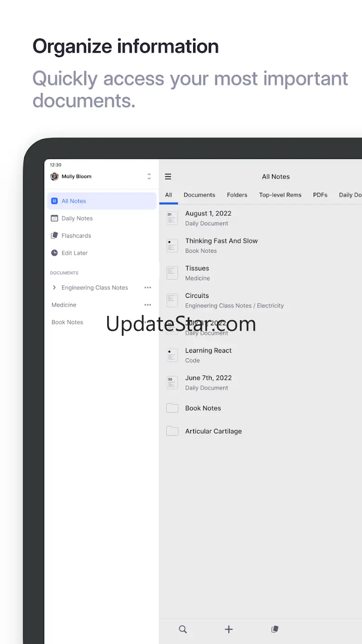This screenshot has width=362, height=644.
Task: Switch to the Top-level Rems tab
Action: [x=280, y=195]
